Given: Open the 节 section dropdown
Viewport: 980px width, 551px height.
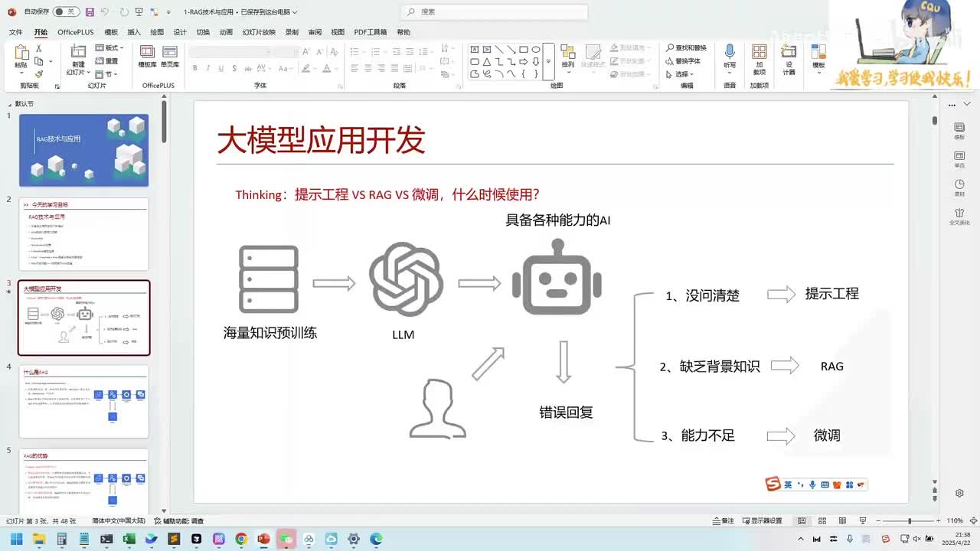Looking at the screenshot, I should [x=106, y=73].
